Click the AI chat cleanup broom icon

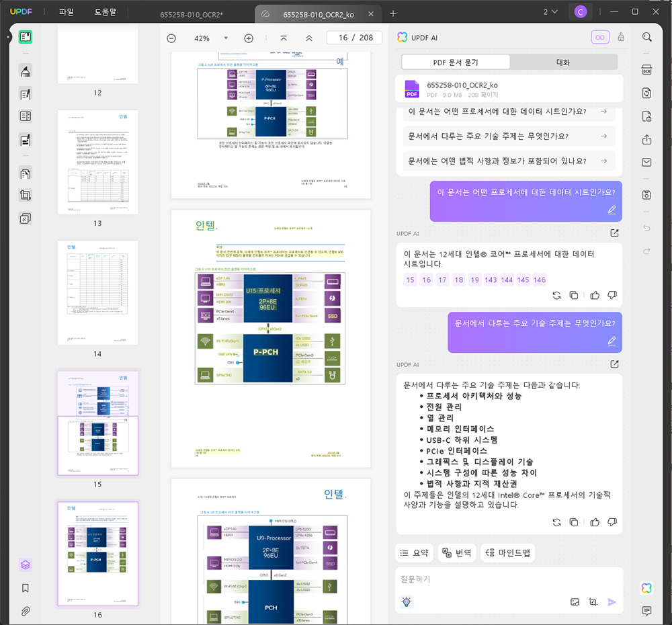click(621, 37)
